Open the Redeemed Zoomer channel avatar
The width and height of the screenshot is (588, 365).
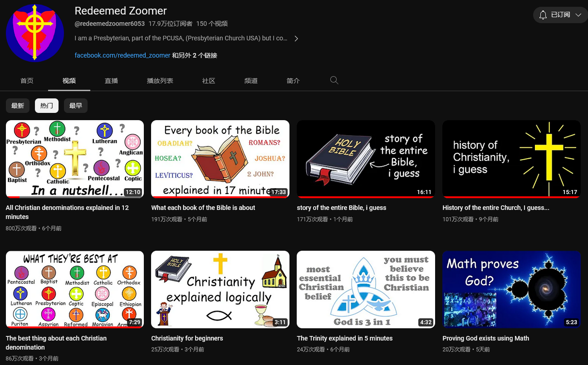pos(35,33)
